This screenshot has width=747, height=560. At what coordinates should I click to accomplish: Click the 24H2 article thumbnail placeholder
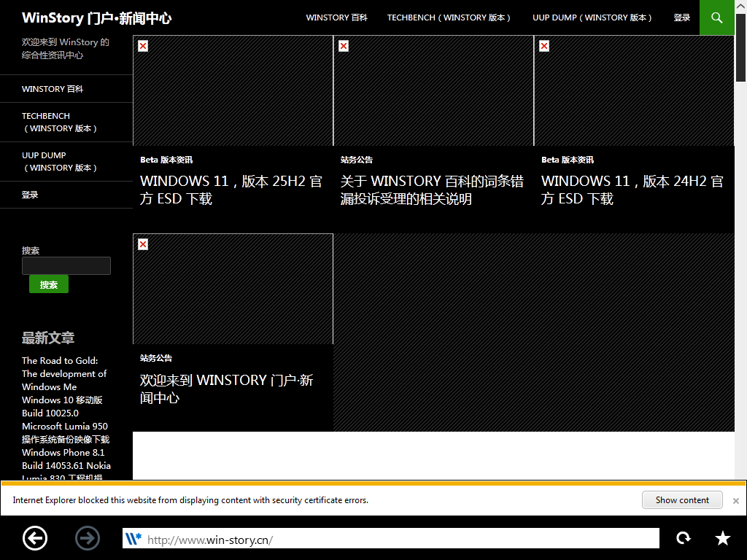[x=634, y=90]
